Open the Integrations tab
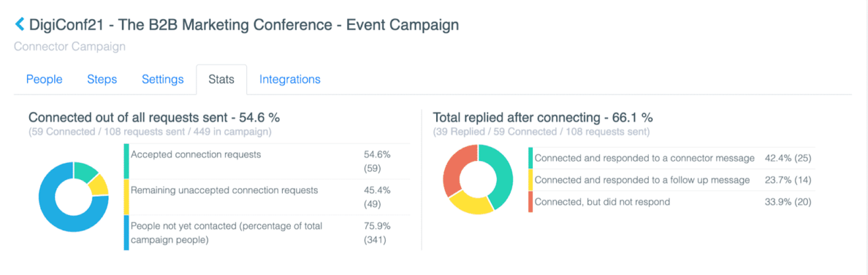The height and width of the screenshot is (275, 868). coord(290,79)
